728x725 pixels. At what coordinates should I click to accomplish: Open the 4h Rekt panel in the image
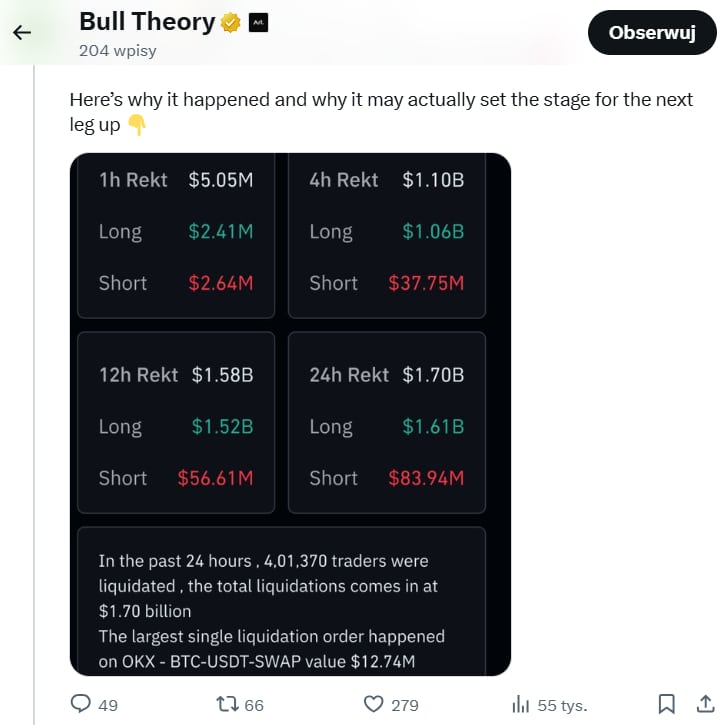[x=387, y=235]
